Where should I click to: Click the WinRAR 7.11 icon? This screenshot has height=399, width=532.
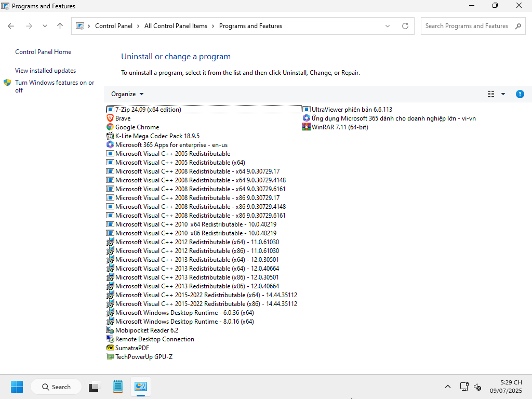click(x=307, y=127)
